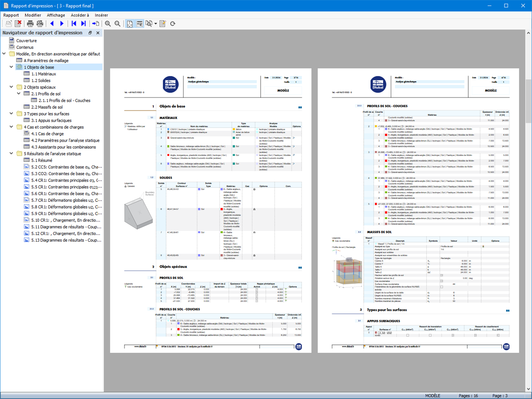532x399 pixels.
Task: Select '2.1.1 Profils de sol - Couches'
Action: pos(65,100)
